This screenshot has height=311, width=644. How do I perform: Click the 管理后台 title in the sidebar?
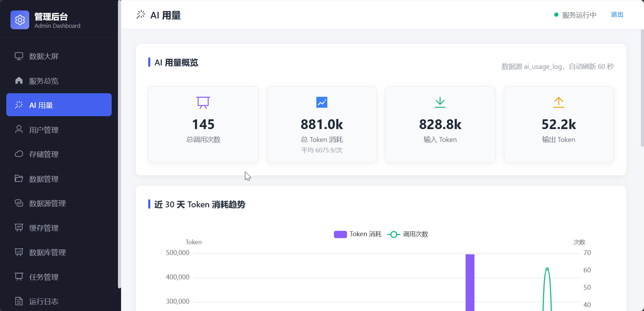pos(51,16)
